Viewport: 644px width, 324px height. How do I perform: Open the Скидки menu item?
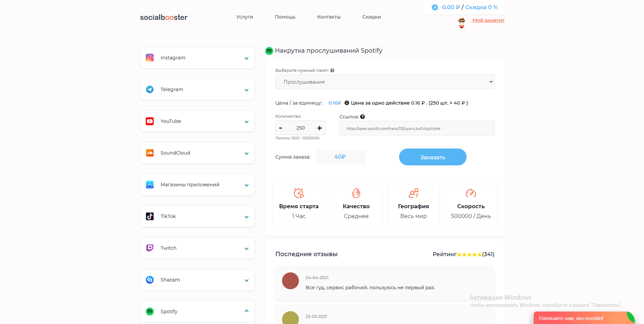(x=371, y=17)
